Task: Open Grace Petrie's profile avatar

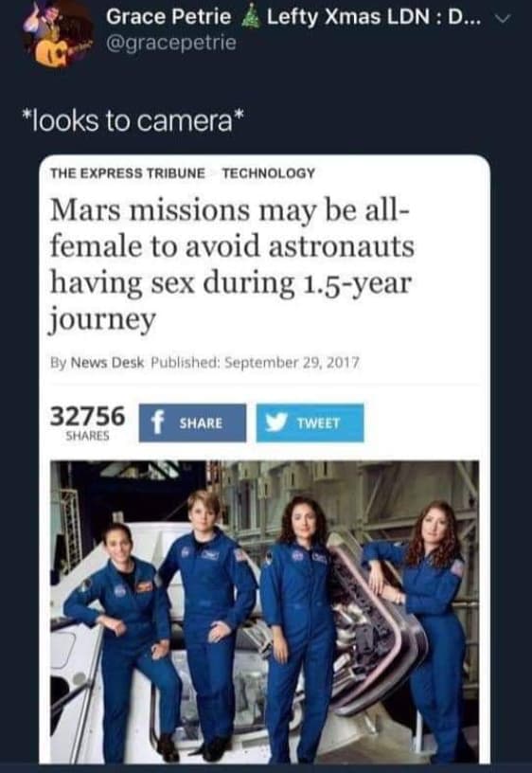Action: (x=58, y=34)
